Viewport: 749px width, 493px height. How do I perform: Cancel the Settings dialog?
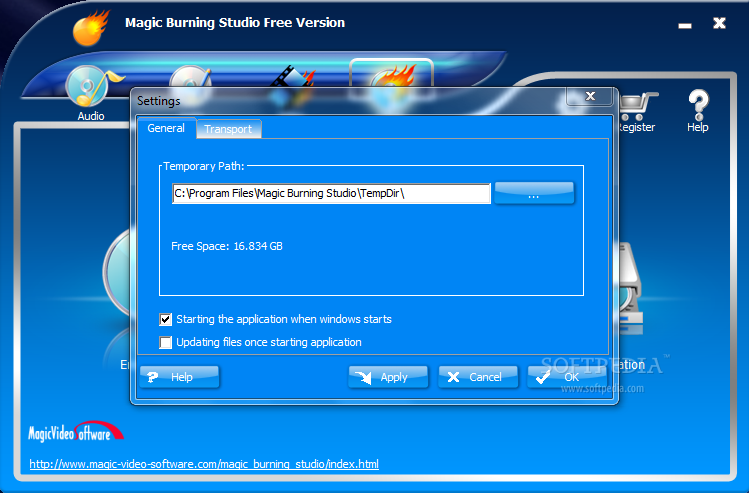(478, 377)
